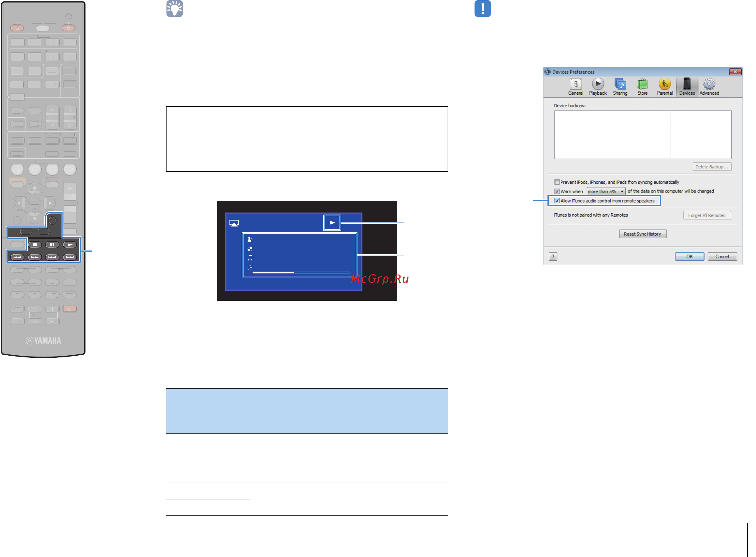Toggle the Warn when checkbox
756x557 pixels.
pos(557,191)
